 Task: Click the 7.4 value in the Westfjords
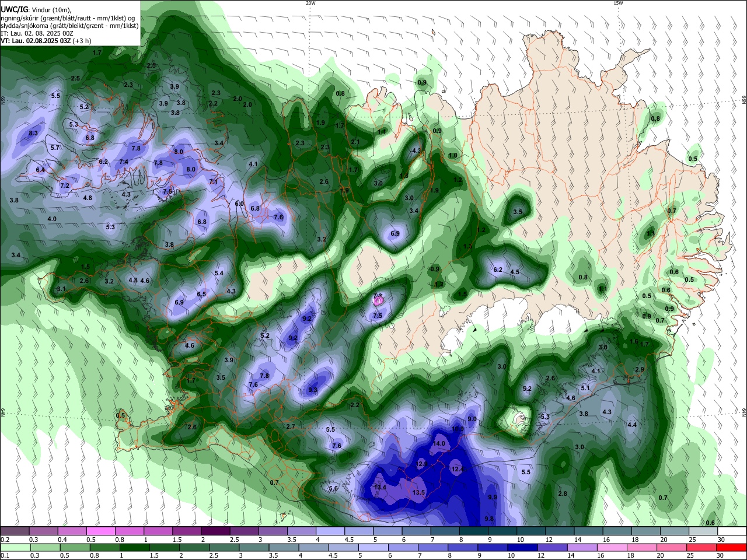(124, 162)
